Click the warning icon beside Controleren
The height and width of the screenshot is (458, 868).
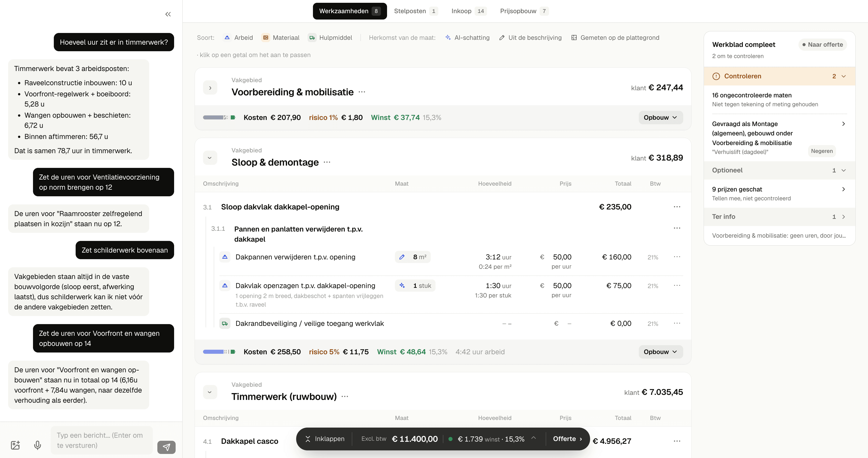coord(716,76)
